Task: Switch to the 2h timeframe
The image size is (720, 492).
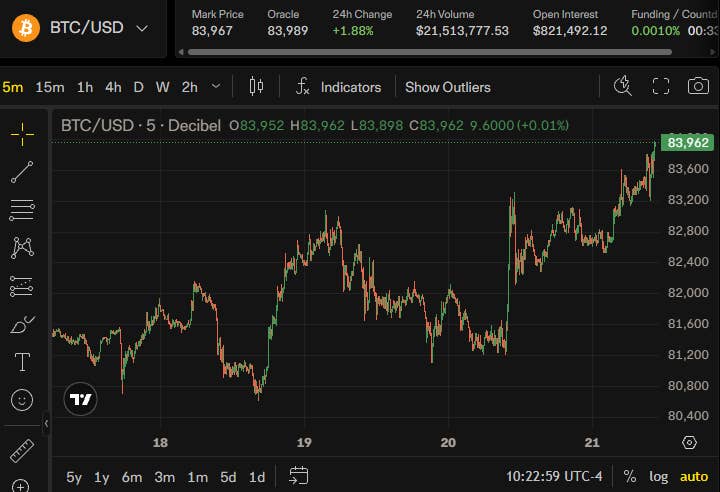Action: [x=189, y=87]
